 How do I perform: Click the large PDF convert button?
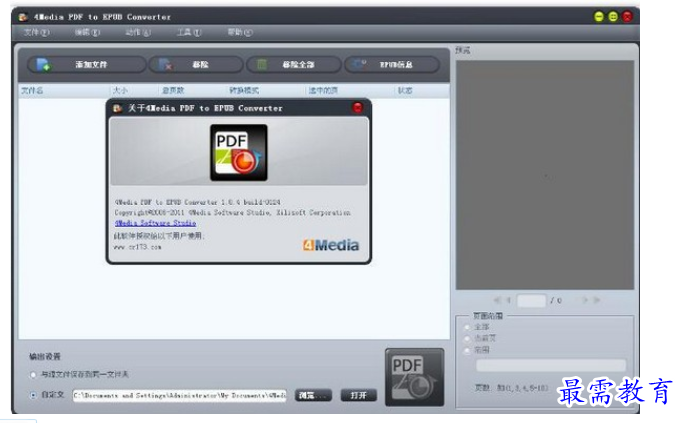tap(414, 377)
